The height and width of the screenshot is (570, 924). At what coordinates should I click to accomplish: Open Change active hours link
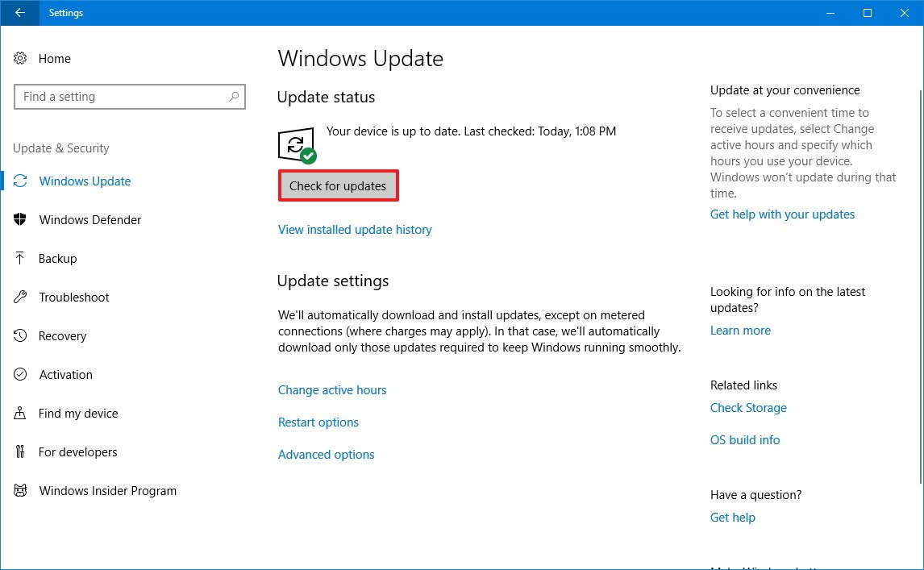(332, 389)
